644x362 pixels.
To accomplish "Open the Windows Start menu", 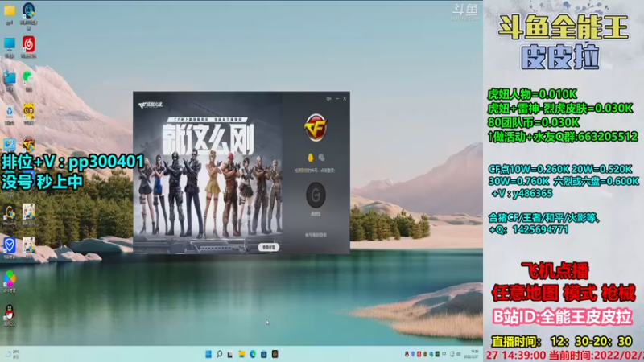I will click(208, 354).
